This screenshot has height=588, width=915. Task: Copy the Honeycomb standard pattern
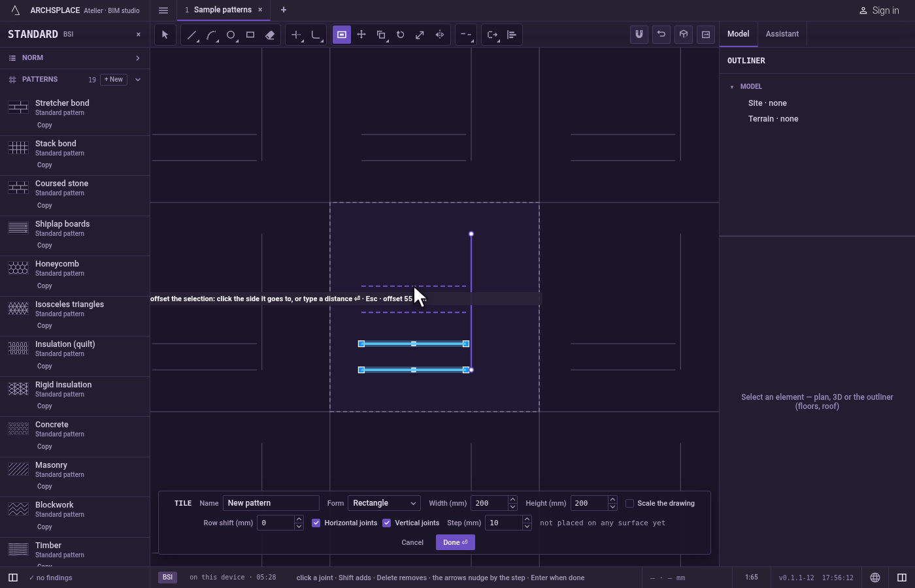[44, 286]
